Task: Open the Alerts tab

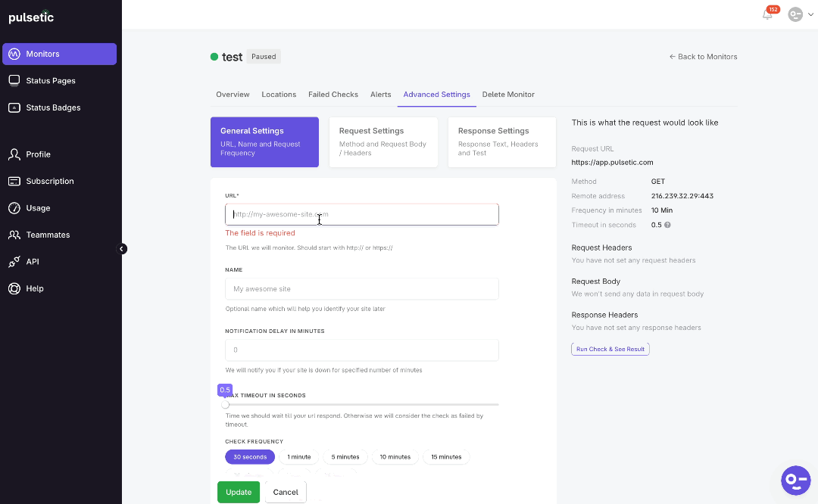Action: click(380, 95)
